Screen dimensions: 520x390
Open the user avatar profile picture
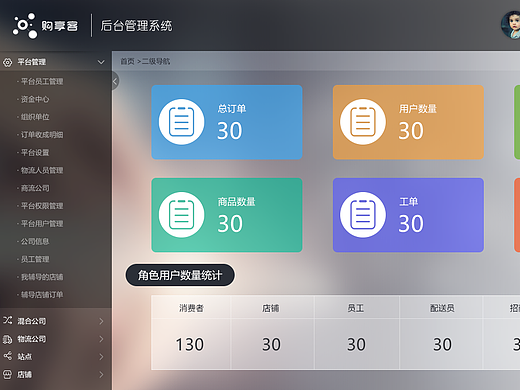coord(511,25)
